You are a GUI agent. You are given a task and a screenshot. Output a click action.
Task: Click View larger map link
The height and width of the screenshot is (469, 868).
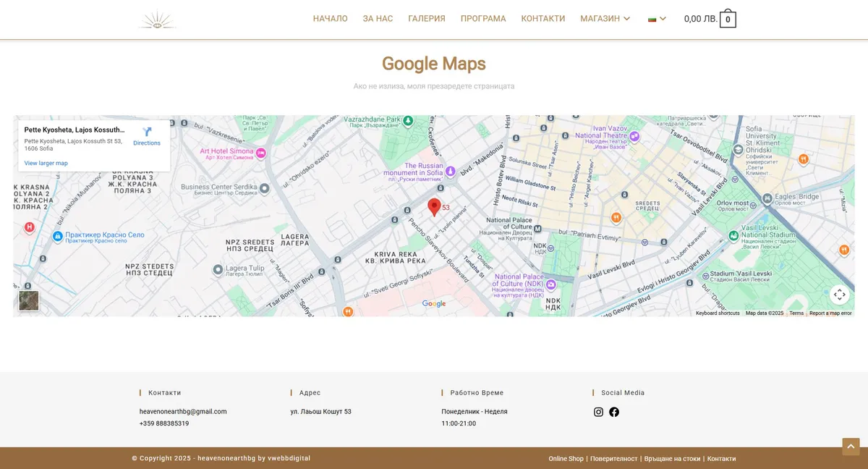point(46,164)
